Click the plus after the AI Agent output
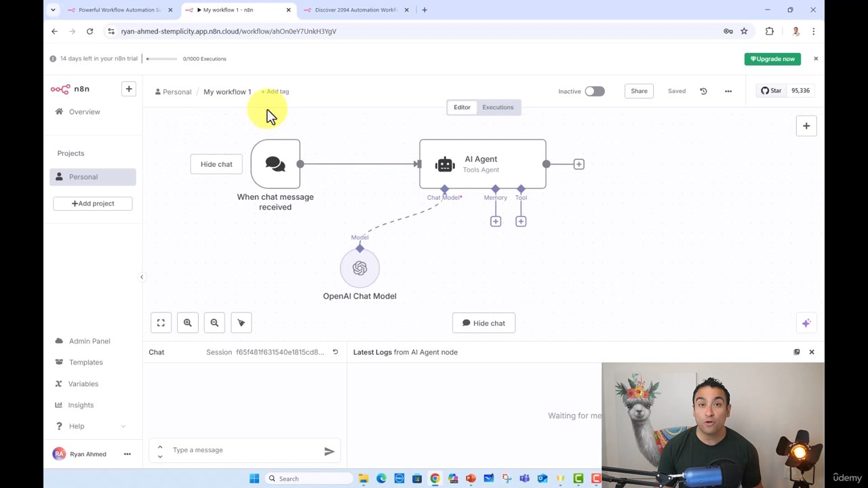 [x=579, y=164]
